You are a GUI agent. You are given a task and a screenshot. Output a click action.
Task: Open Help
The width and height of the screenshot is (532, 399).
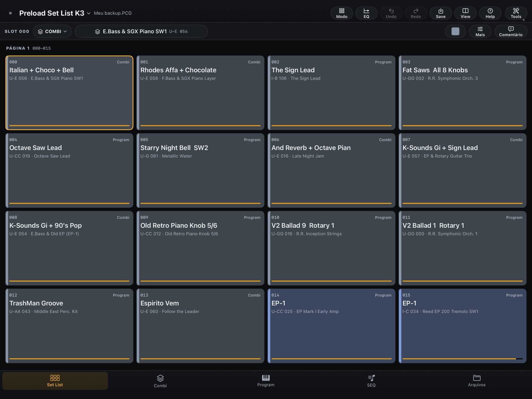[x=490, y=13]
